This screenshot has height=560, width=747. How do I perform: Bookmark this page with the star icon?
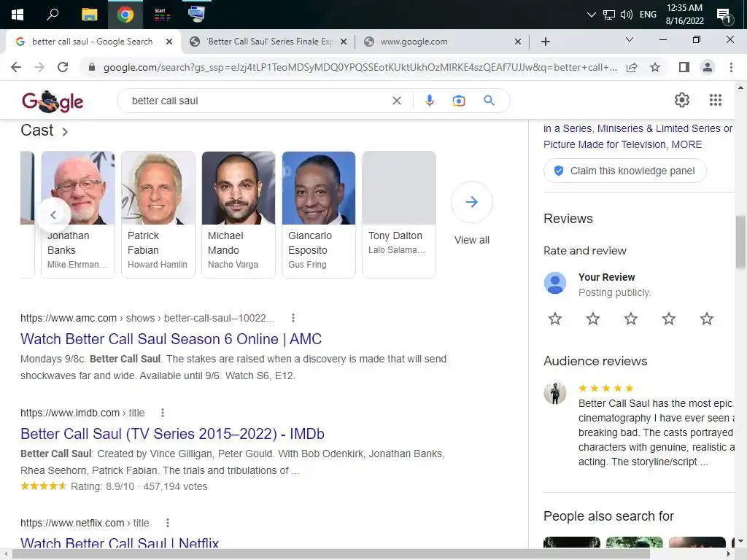point(655,67)
